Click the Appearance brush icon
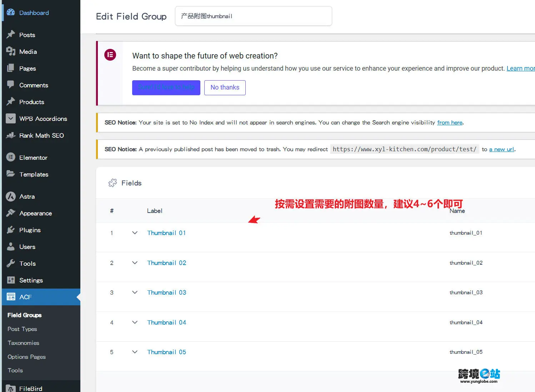 [x=11, y=213]
